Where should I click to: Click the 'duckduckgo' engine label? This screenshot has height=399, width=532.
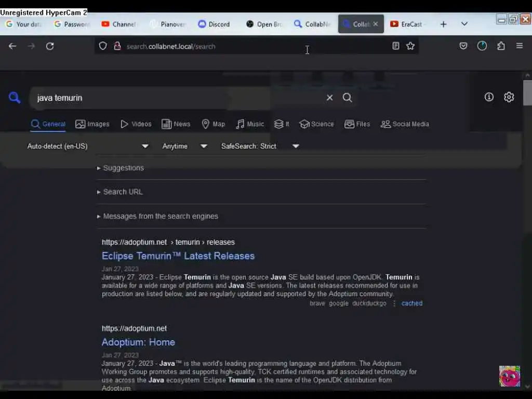point(369,303)
